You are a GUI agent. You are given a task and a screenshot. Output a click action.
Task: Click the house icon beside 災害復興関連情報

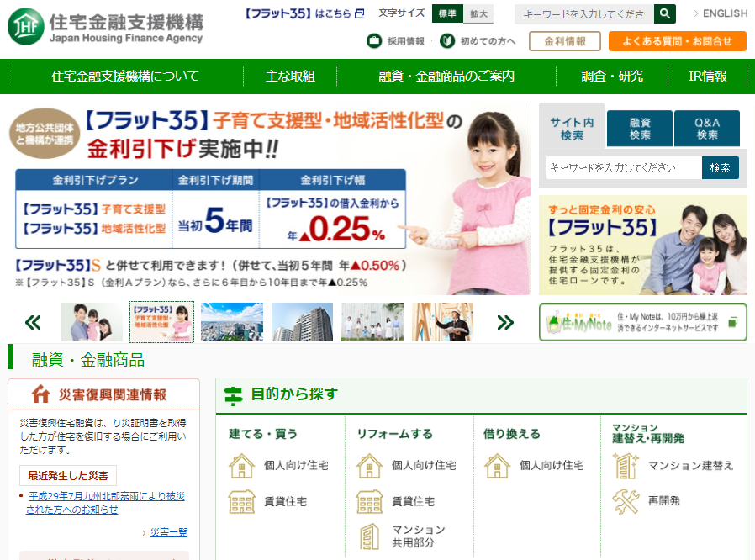click(x=40, y=394)
